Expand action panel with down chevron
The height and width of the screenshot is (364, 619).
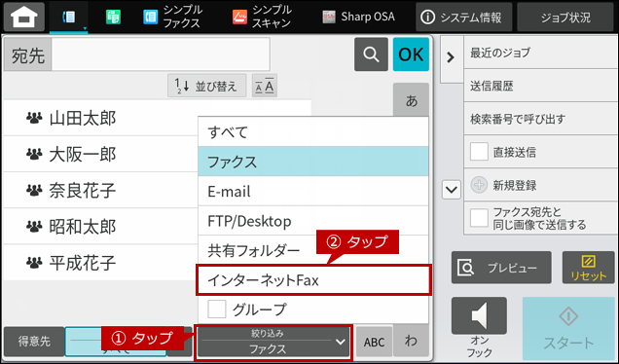(452, 190)
